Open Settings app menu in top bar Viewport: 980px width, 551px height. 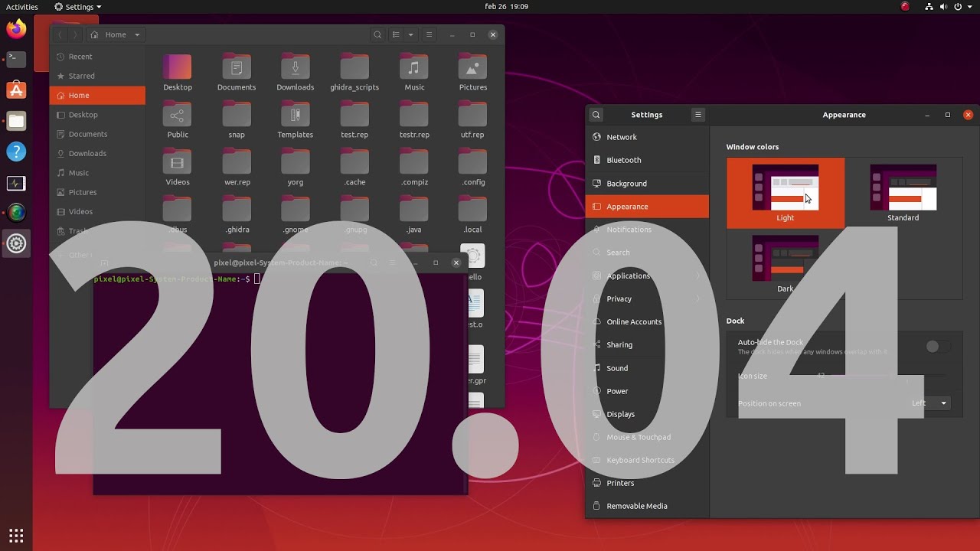pos(77,7)
